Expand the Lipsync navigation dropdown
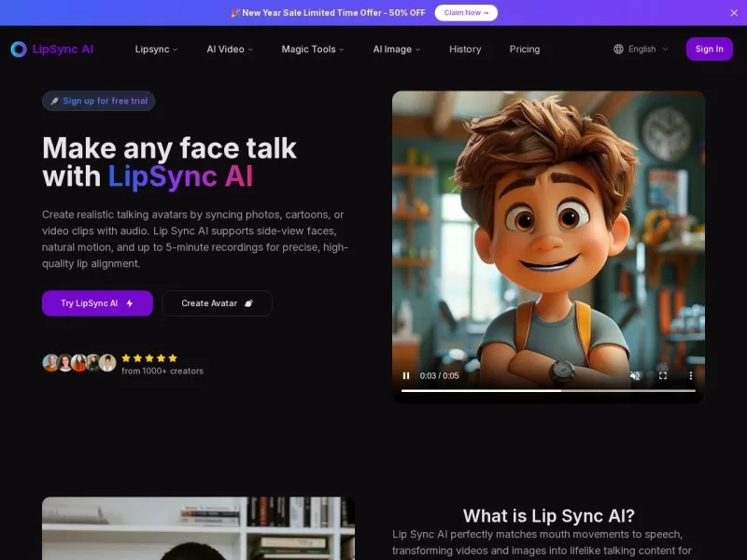747x560 pixels. [156, 49]
